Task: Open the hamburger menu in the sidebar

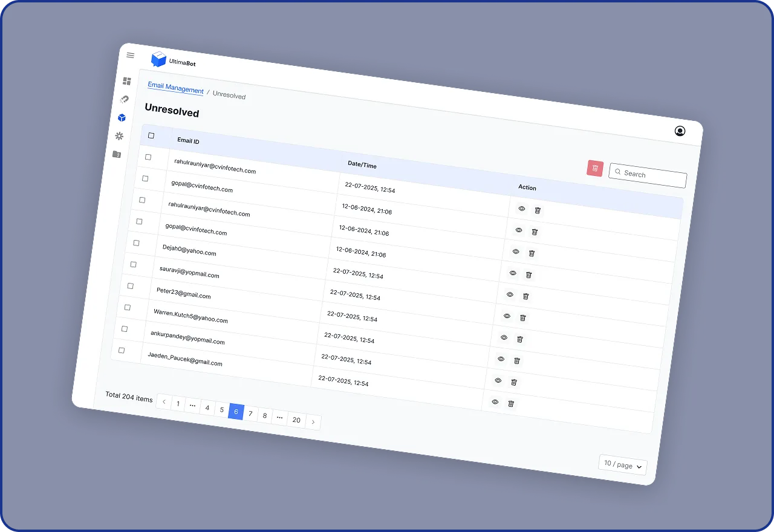Action: coord(130,56)
